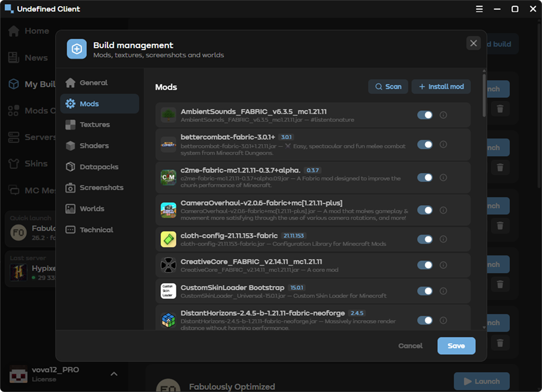
Task: Select the Mods tab in Build management
Action: pos(100,103)
